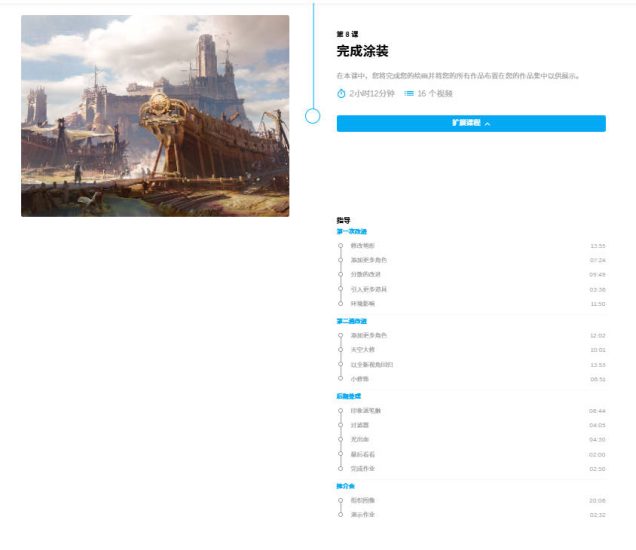
Task: Click the clock icon beside 2小时12分钟
Action: coord(341,94)
